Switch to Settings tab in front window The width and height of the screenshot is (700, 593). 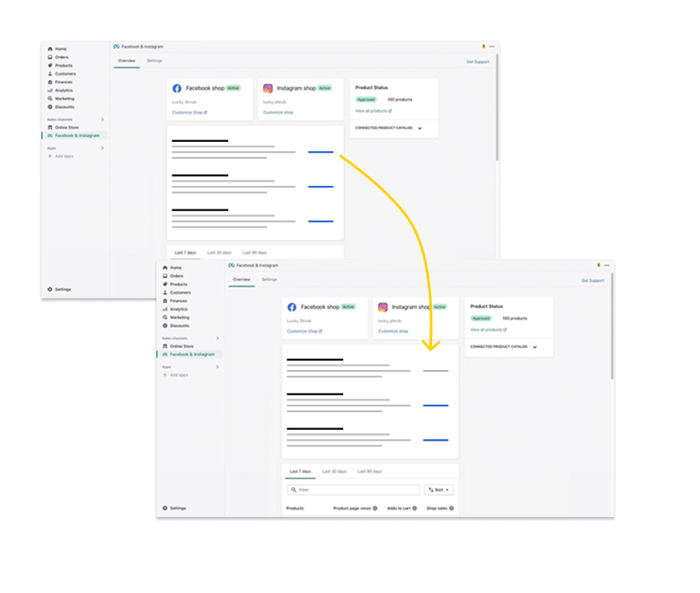click(269, 280)
